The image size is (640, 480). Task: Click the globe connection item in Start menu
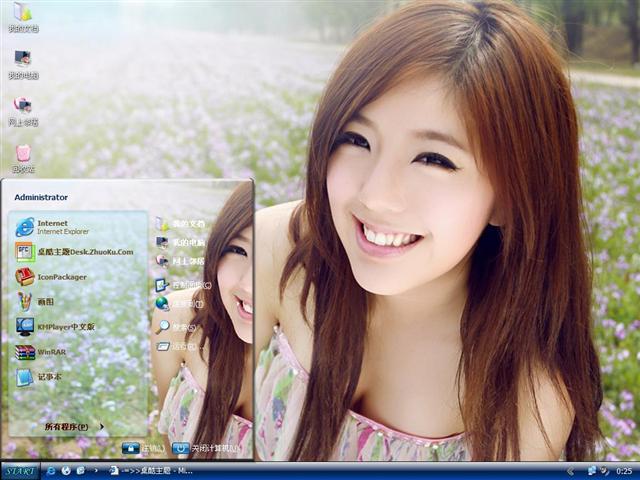coord(180,304)
